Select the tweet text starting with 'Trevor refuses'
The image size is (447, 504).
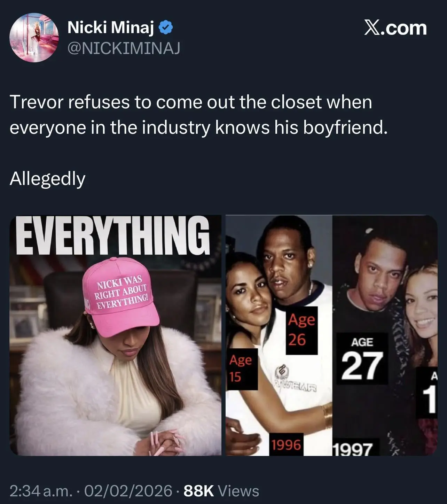(198, 115)
